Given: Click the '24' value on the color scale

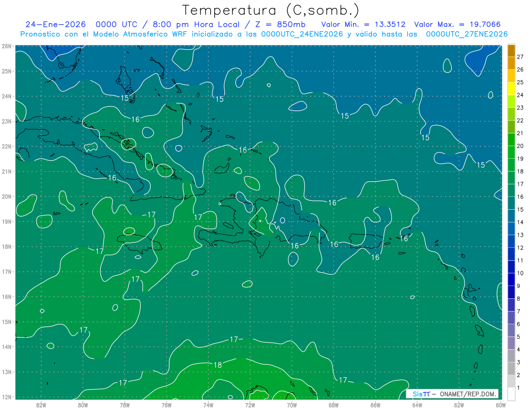Looking at the screenshot, I should coord(520,95).
